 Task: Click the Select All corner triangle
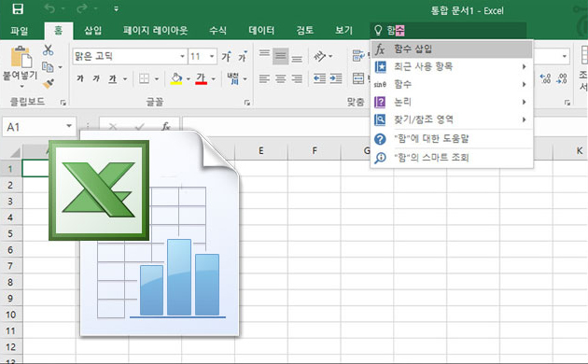coord(15,152)
